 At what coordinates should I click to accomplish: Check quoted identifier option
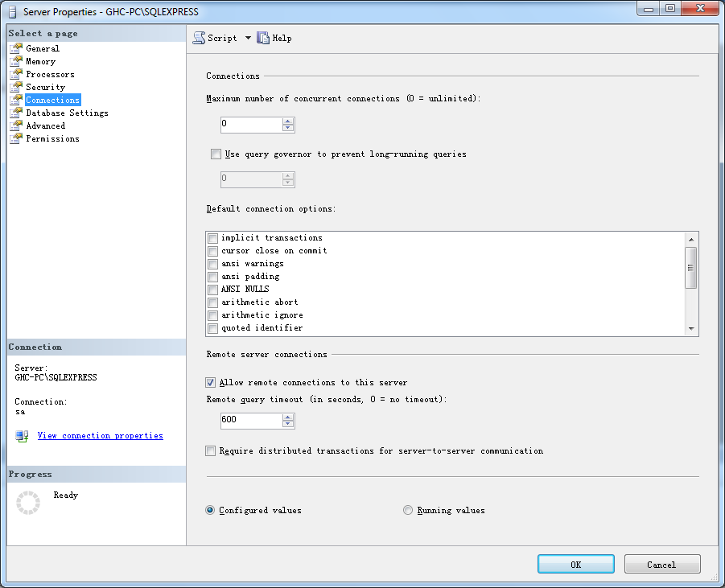pos(212,328)
